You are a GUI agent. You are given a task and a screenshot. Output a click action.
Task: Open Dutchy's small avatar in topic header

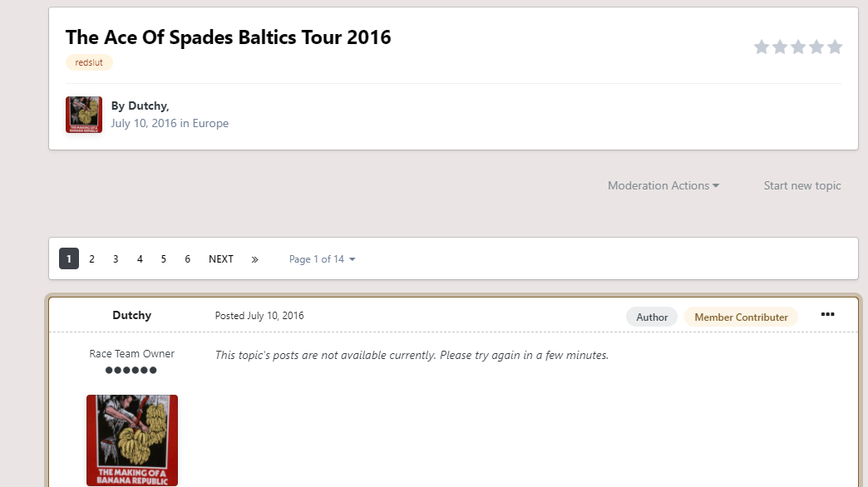tap(84, 115)
